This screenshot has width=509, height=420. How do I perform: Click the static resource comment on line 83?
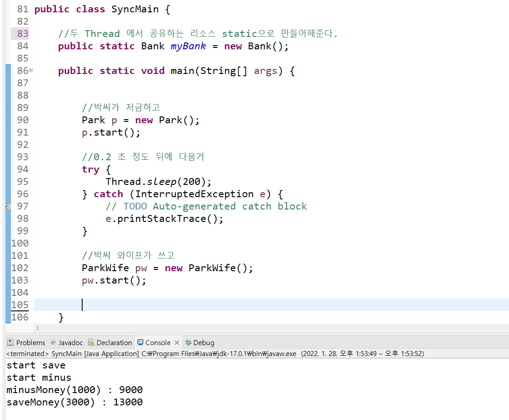tap(198, 33)
